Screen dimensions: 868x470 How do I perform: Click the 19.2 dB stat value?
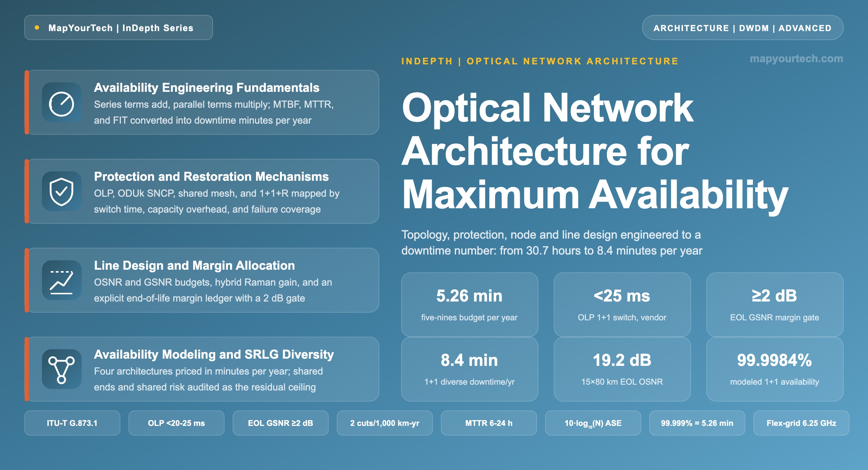[x=622, y=360]
